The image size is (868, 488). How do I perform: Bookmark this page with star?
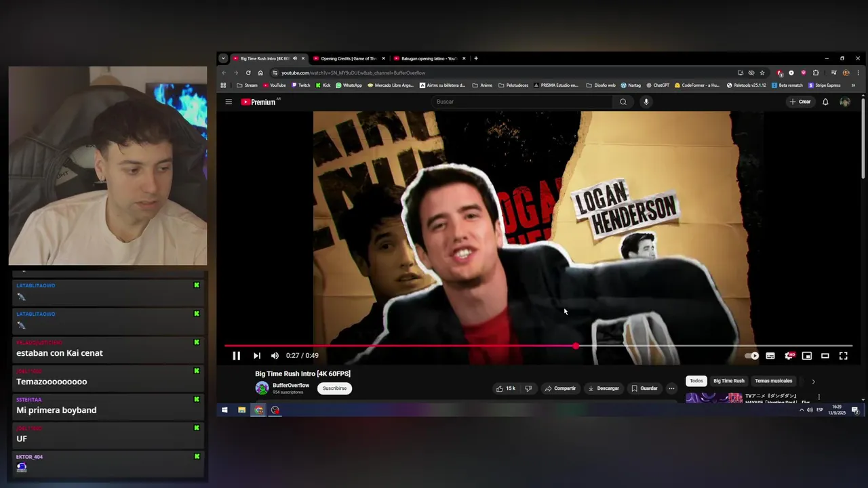point(762,73)
